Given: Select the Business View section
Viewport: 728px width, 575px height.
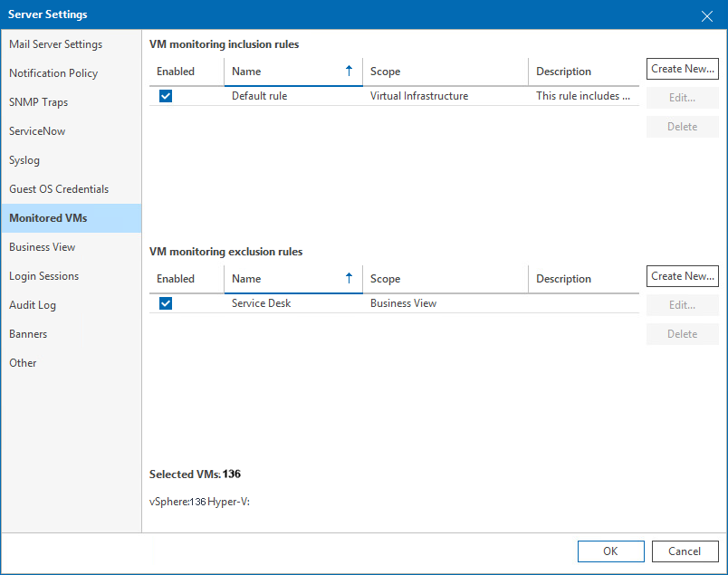Looking at the screenshot, I should (x=42, y=246).
